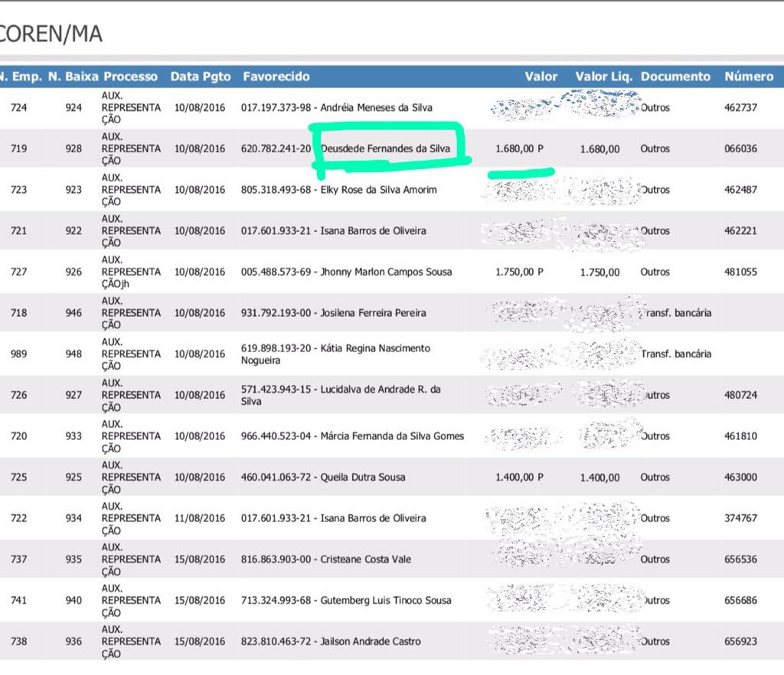Click the COREN/MA page title
Viewport: 784px width, 675px height.
point(51,34)
